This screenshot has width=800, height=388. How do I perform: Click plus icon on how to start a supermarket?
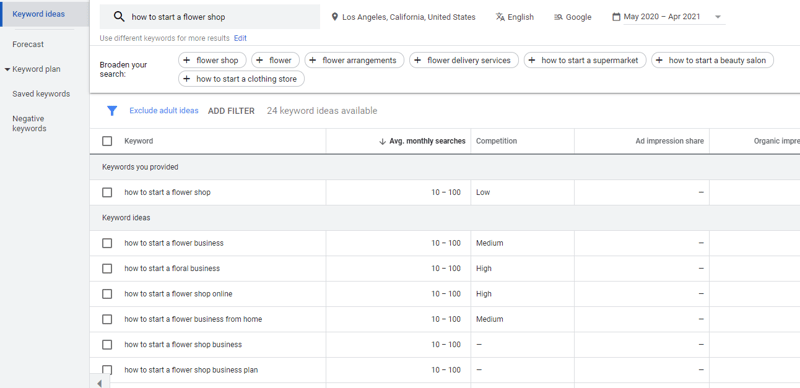[x=532, y=60]
